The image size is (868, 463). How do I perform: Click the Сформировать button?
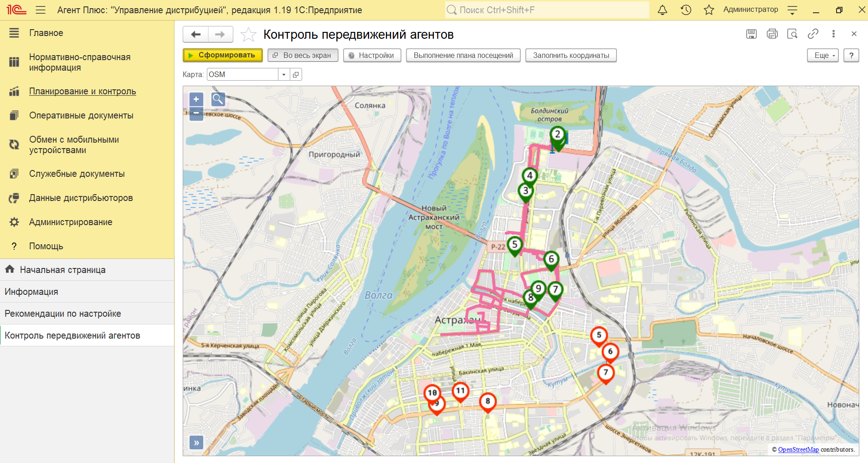[x=223, y=55]
